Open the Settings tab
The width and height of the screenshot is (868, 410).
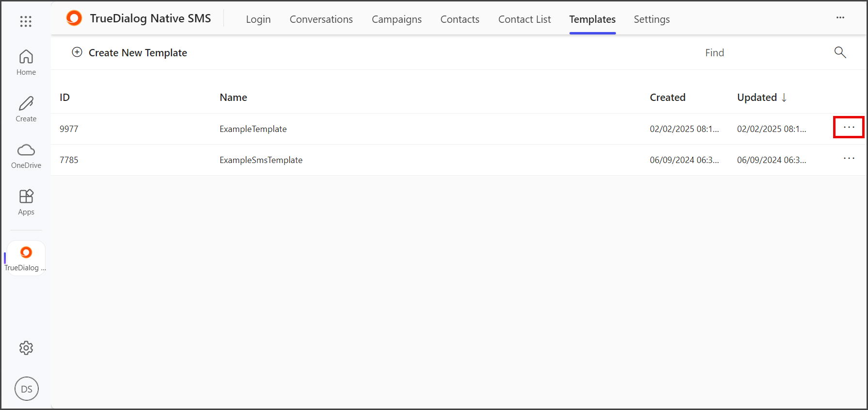tap(651, 19)
